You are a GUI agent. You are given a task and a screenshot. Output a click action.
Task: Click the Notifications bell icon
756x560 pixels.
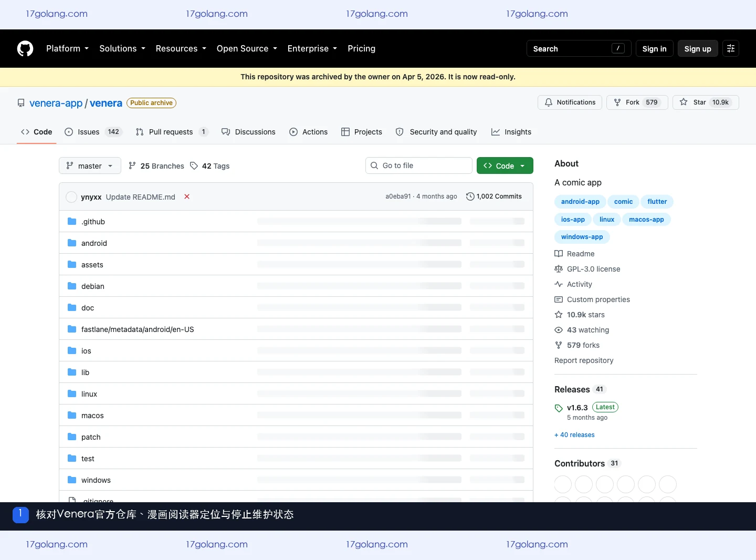(549, 102)
